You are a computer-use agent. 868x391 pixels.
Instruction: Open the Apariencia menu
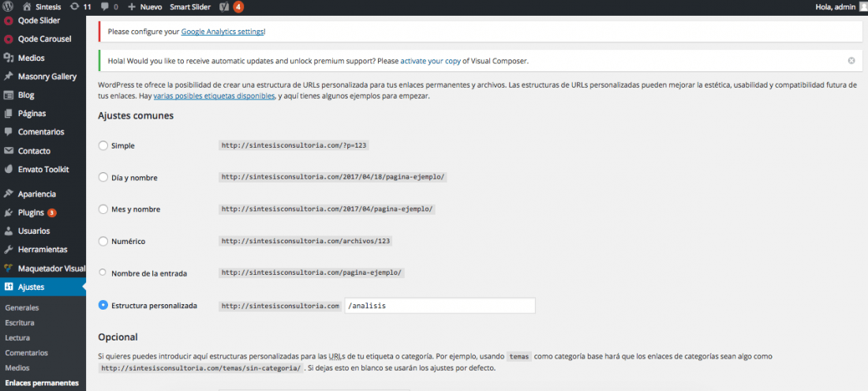(36, 194)
